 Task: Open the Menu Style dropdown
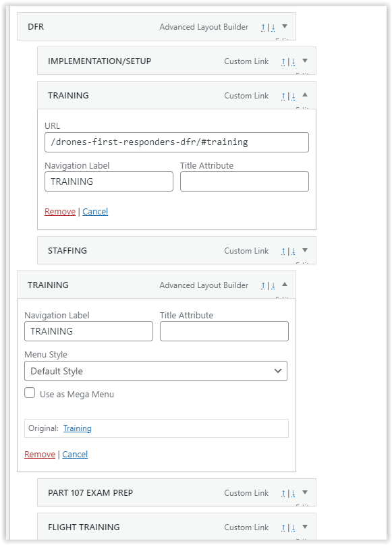(x=156, y=371)
